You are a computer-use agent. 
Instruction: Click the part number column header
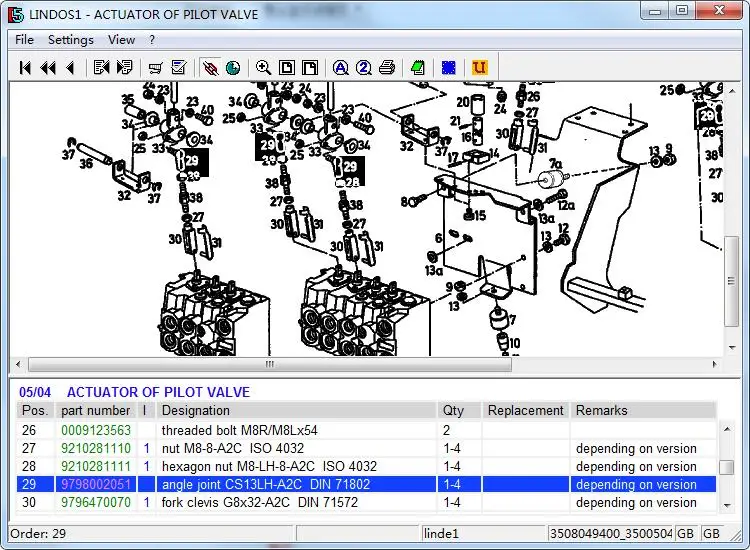point(96,410)
